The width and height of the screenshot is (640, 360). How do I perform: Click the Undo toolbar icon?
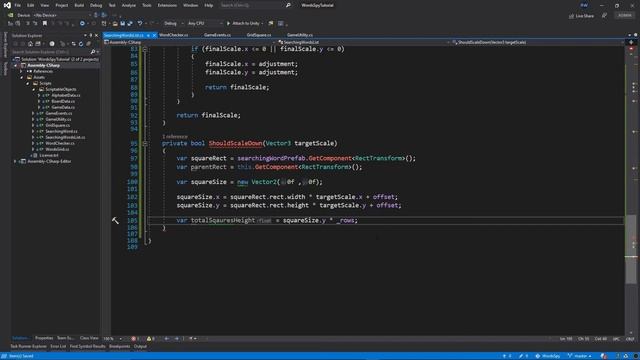pos(140,23)
